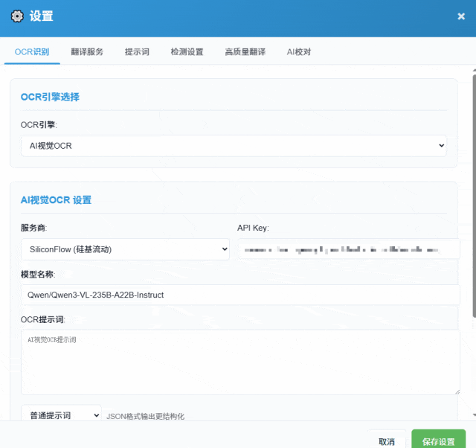Click the green 保存设置 button
Image resolution: width=476 pixels, height=448 pixels.
439,441
